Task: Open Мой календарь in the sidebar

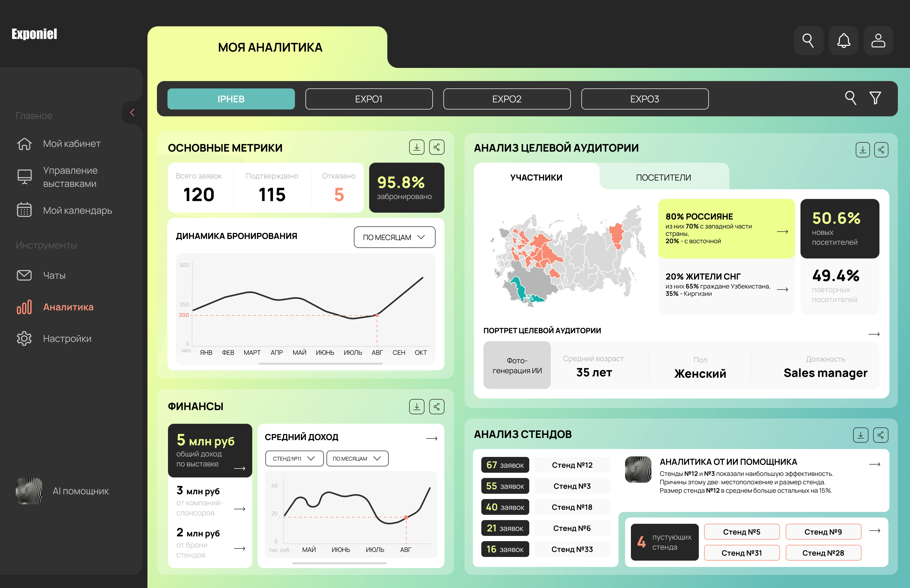Action: point(77,210)
